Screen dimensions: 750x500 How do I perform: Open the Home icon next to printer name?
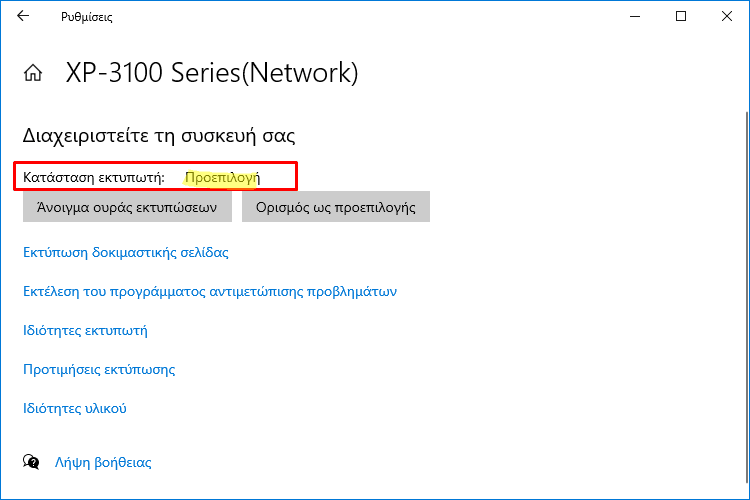[x=33, y=73]
